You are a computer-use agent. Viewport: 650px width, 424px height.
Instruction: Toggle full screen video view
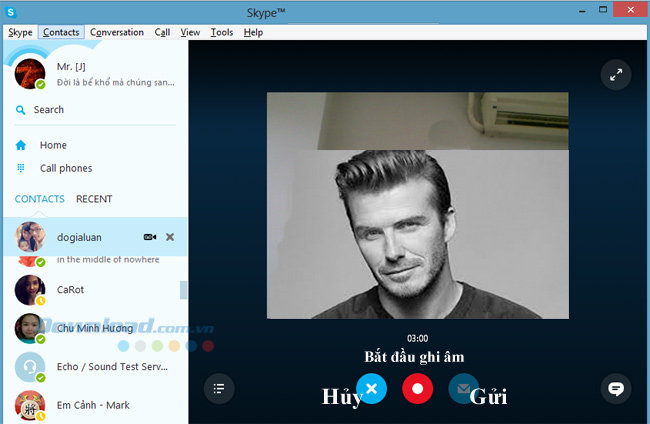[x=616, y=75]
